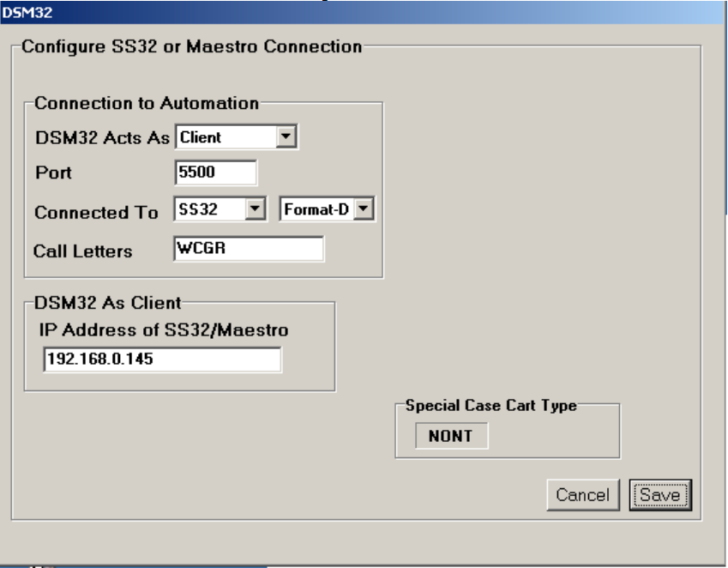
Task: Click the Connected To label
Action: (97, 212)
